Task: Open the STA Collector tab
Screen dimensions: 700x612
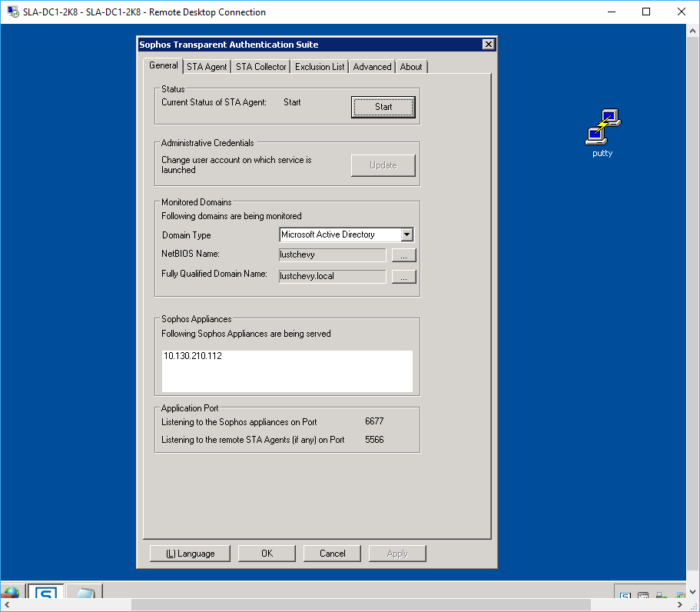Action: click(260, 67)
